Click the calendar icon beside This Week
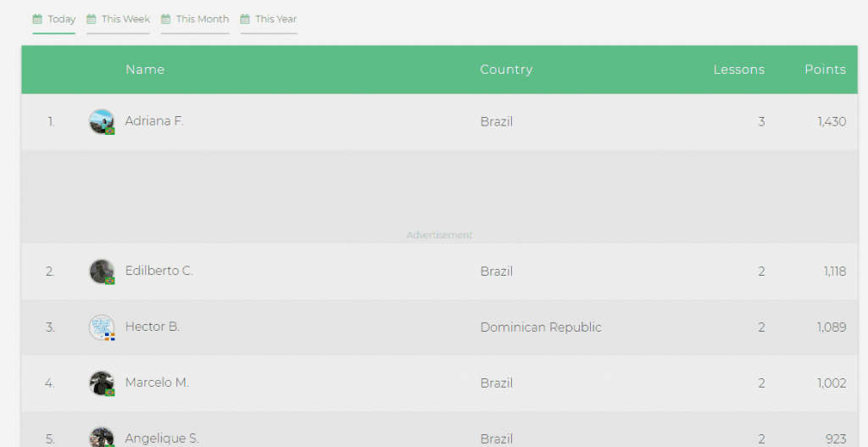 pyautogui.click(x=92, y=20)
